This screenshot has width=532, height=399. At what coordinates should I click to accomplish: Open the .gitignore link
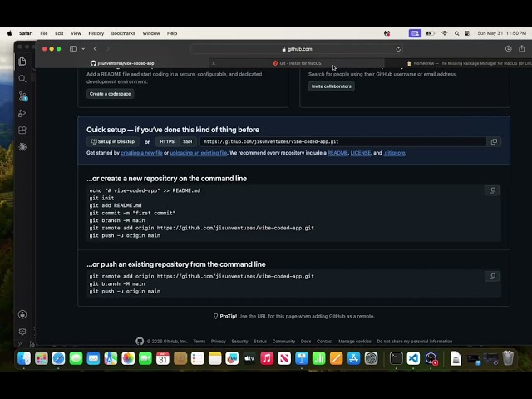pyautogui.click(x=394, y=153)
